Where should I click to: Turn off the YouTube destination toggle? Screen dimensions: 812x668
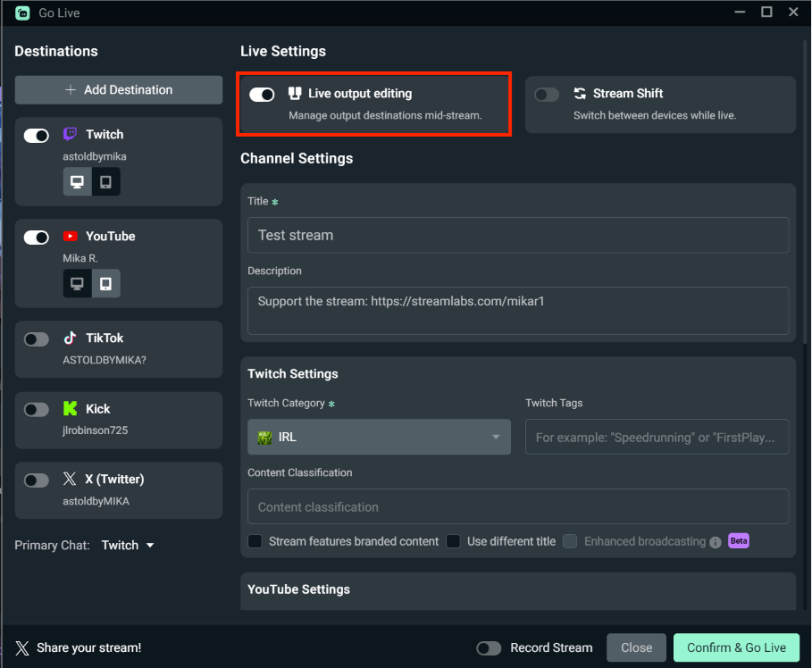tap(37, 238)
